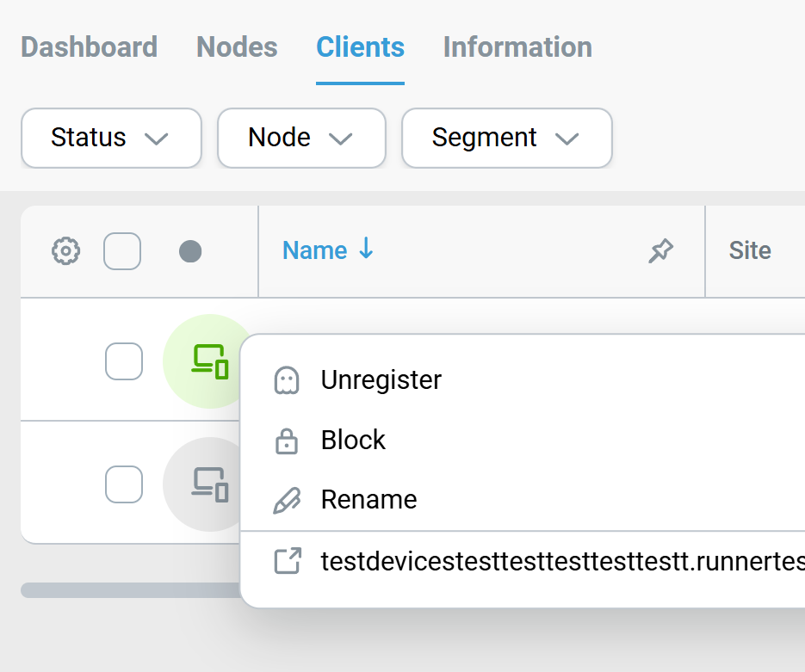
Task: Click the ghost icon beside Unregister
Action: pos(286,380)
